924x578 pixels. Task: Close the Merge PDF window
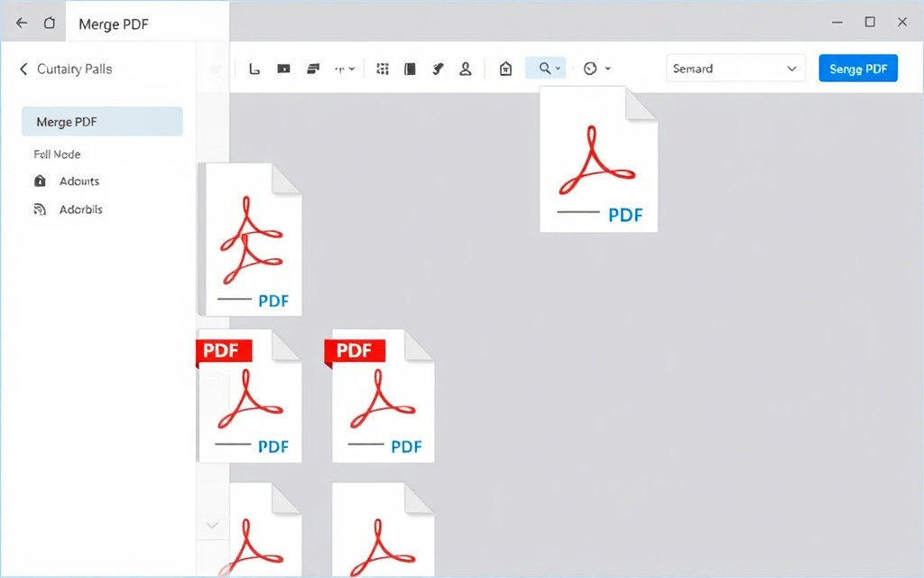coord(902,22)
